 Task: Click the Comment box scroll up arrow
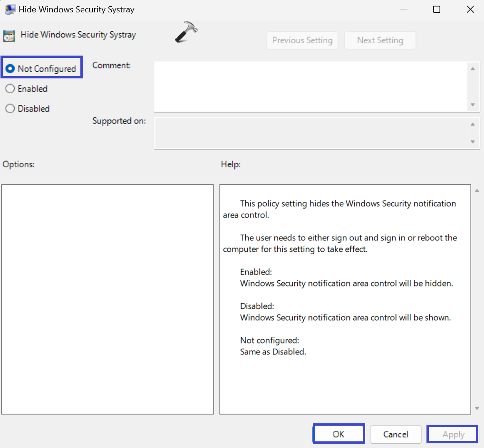coord(472,69)
